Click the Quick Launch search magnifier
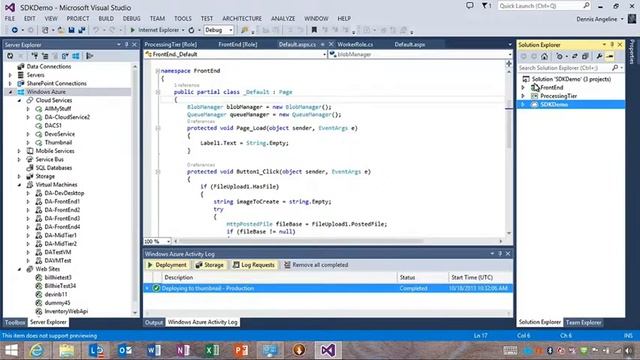This screenshot has width=640, height=360. 586,6
